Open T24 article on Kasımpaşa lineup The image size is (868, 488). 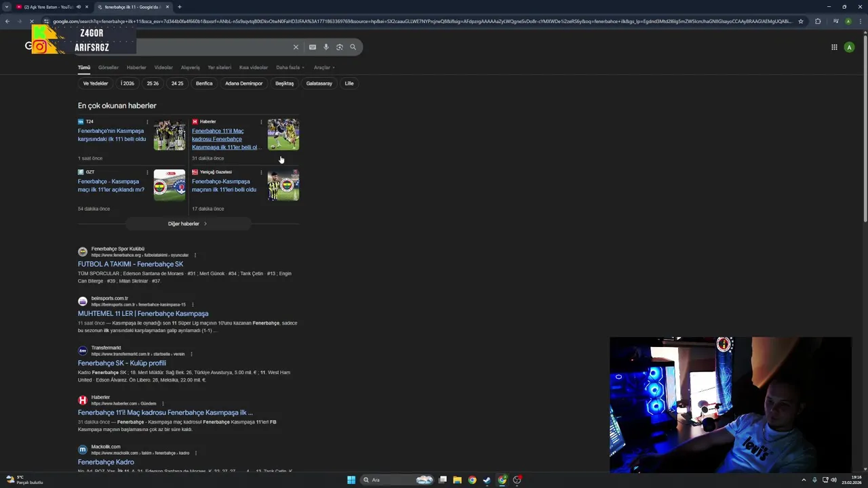(112, 135)
